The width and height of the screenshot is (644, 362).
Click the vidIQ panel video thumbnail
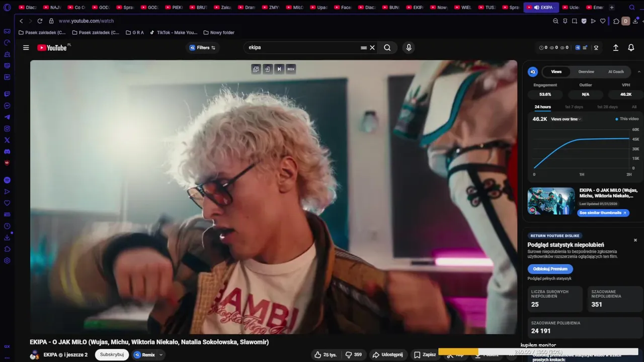(551, 201)
